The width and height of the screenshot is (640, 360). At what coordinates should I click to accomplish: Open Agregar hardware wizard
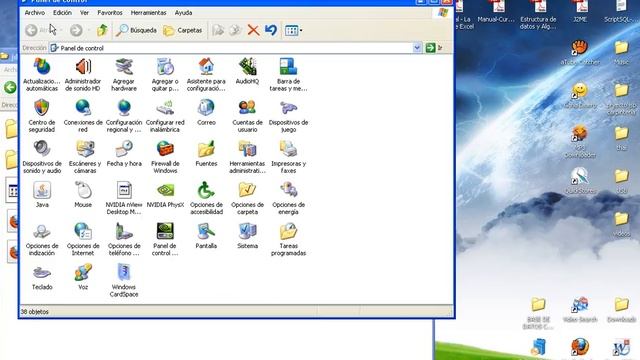[124, 74]
